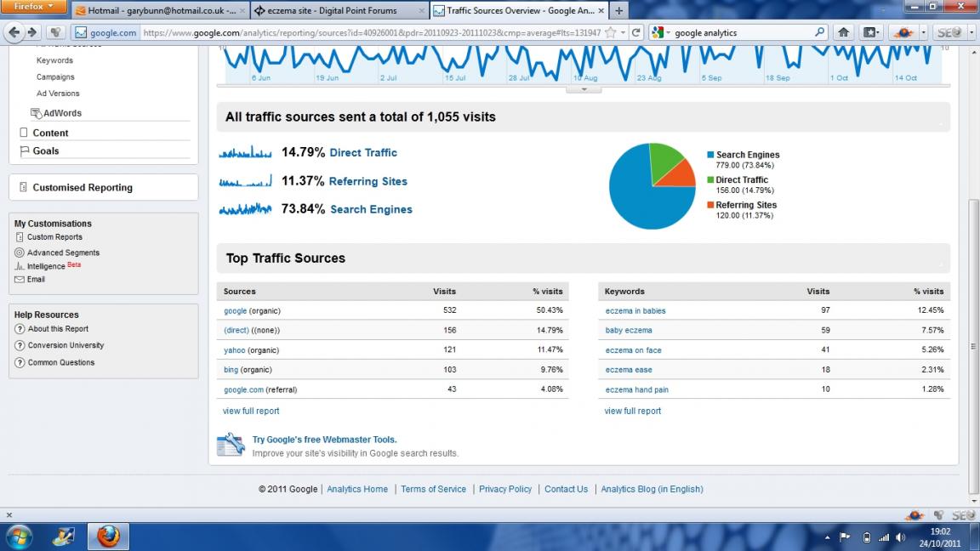Click the search magnifier icon

(x=819, y=32)
